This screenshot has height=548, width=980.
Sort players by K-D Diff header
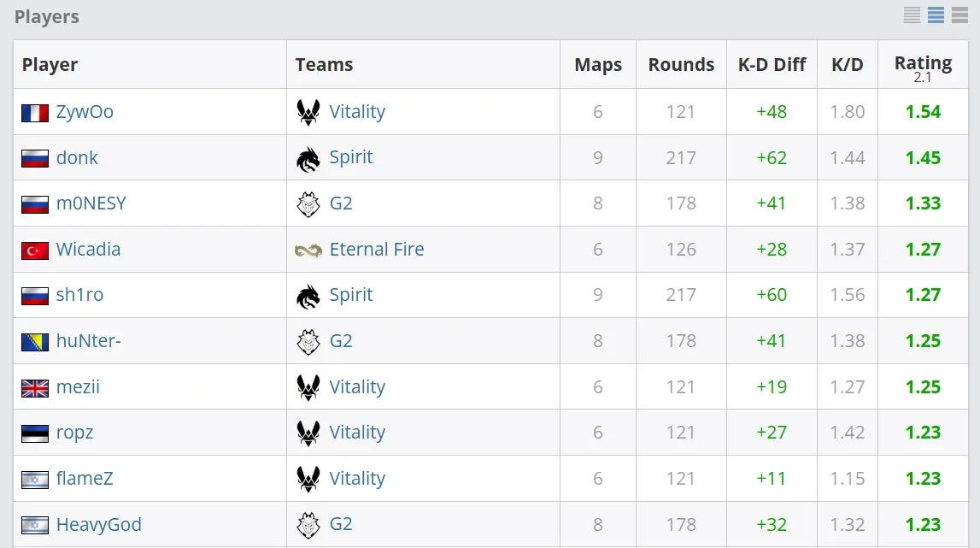(x=772, y=64)
